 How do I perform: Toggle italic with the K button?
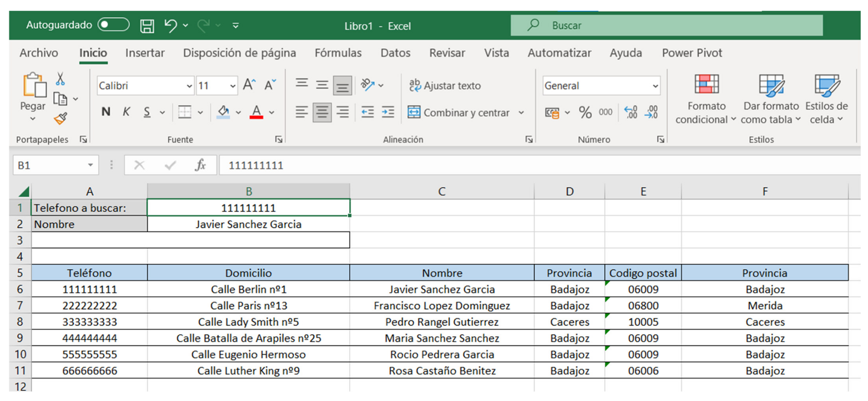(x=126, y=112)
